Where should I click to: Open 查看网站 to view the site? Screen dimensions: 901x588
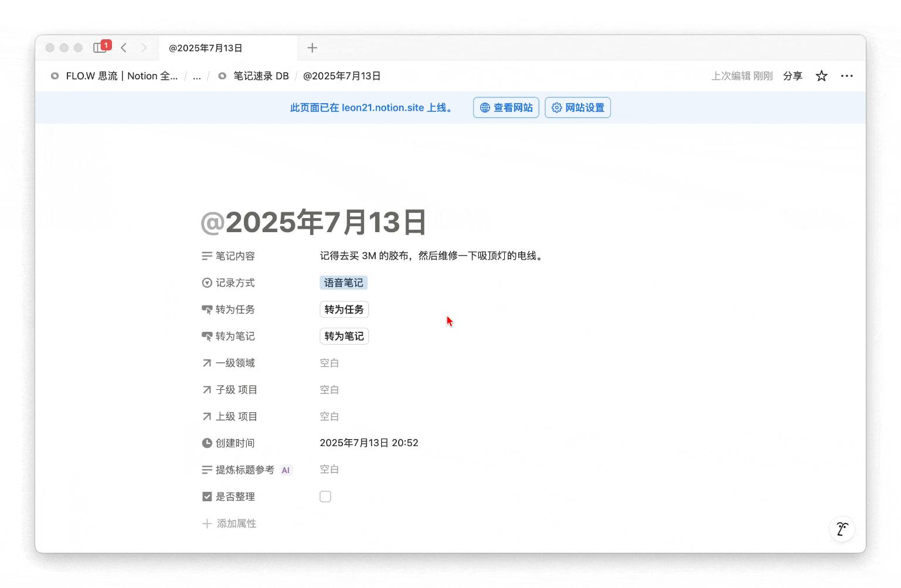[x=506, y=107]
